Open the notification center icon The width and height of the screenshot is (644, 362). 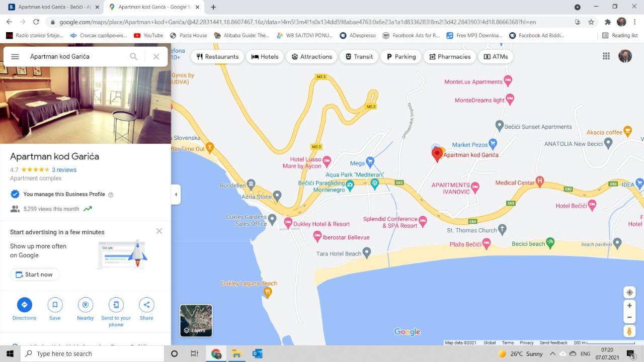pyautogui.click(x=631, y=354)
